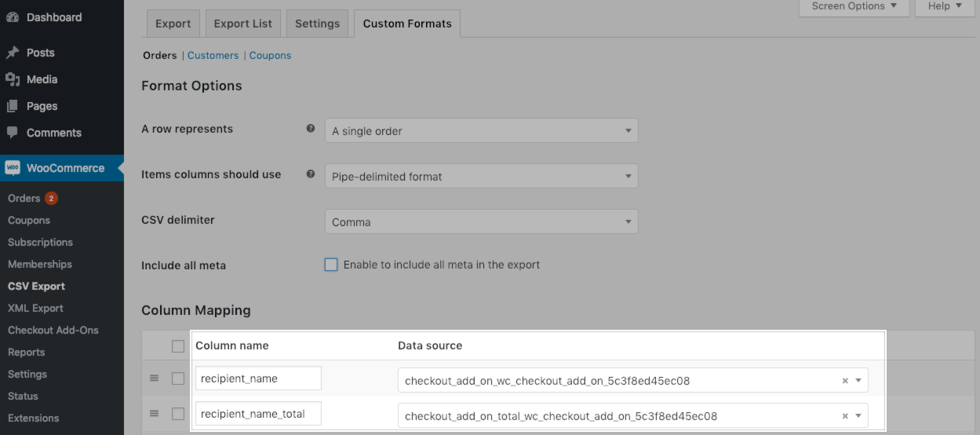
Task: Enable include all meta checkbox
Action: (331, 265)
